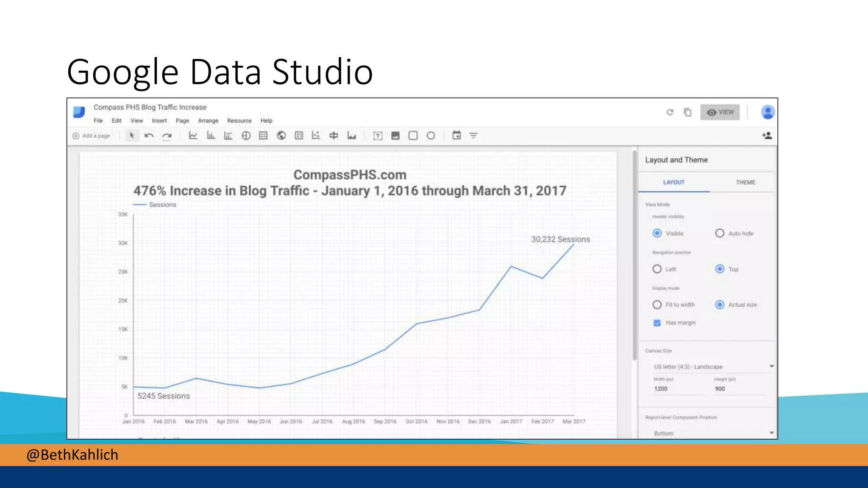Open the Help menu

point(267,121)
